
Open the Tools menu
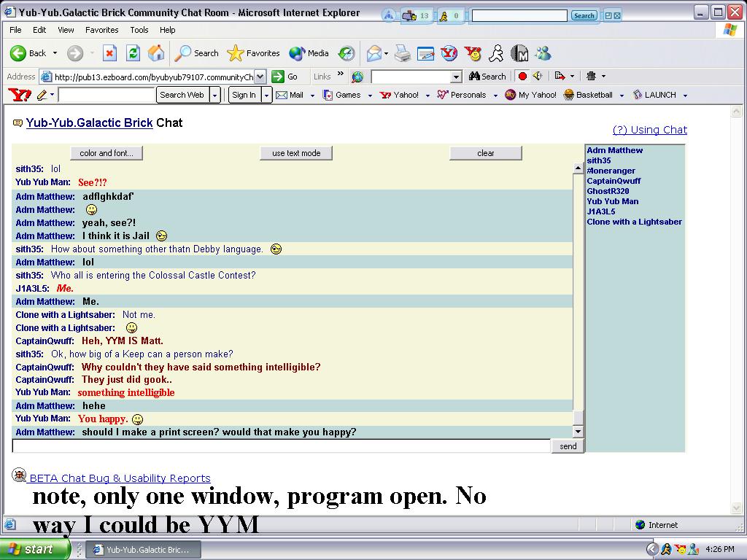[x=139, y=30]
